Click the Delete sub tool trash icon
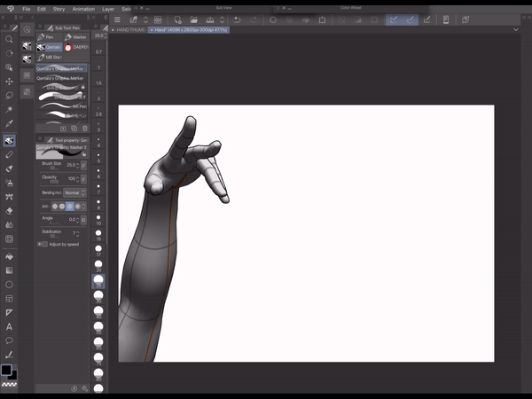The image size is (532, 399). tap(85, 129)
